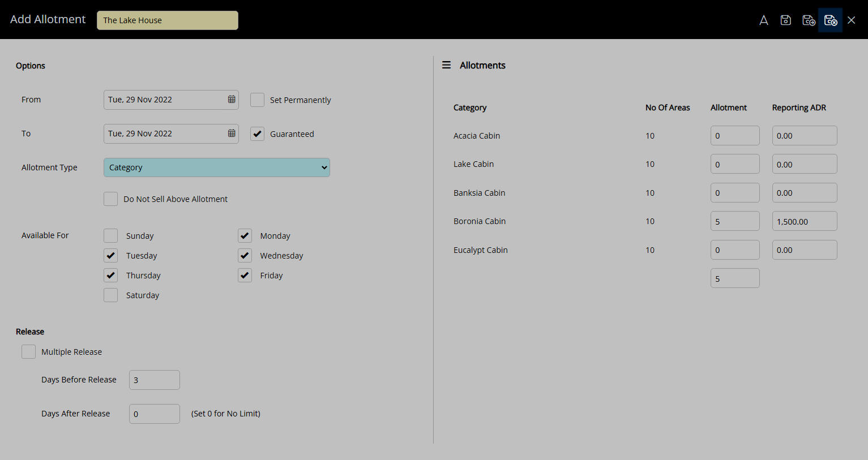
Task: Enable the Set Permanently checkbox
Action: pyautogui.click(x=258, y=100)
